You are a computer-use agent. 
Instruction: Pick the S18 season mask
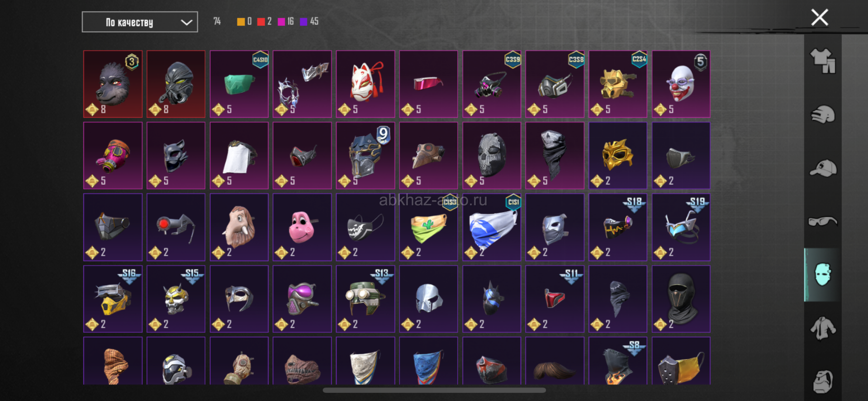pos(618,227)
